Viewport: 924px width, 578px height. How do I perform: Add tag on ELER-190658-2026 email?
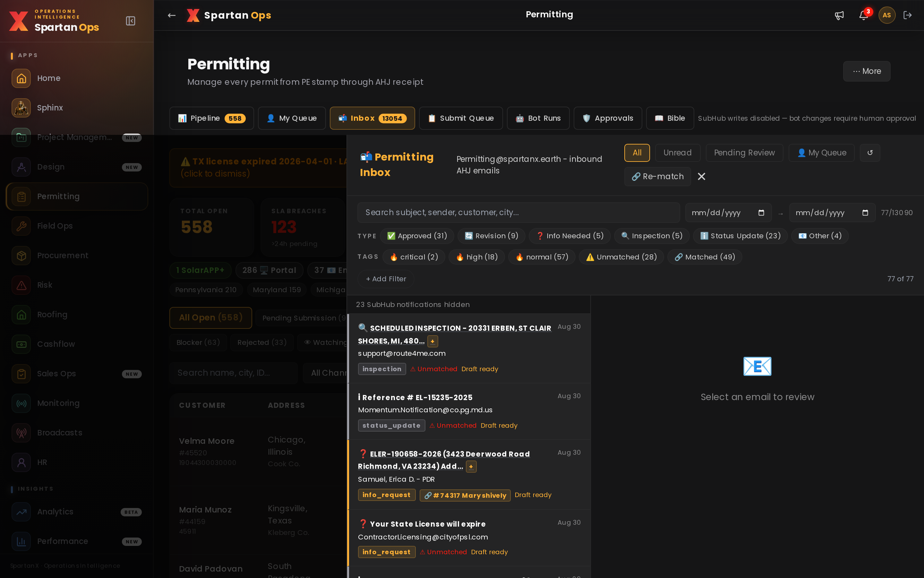click(471, 466)
